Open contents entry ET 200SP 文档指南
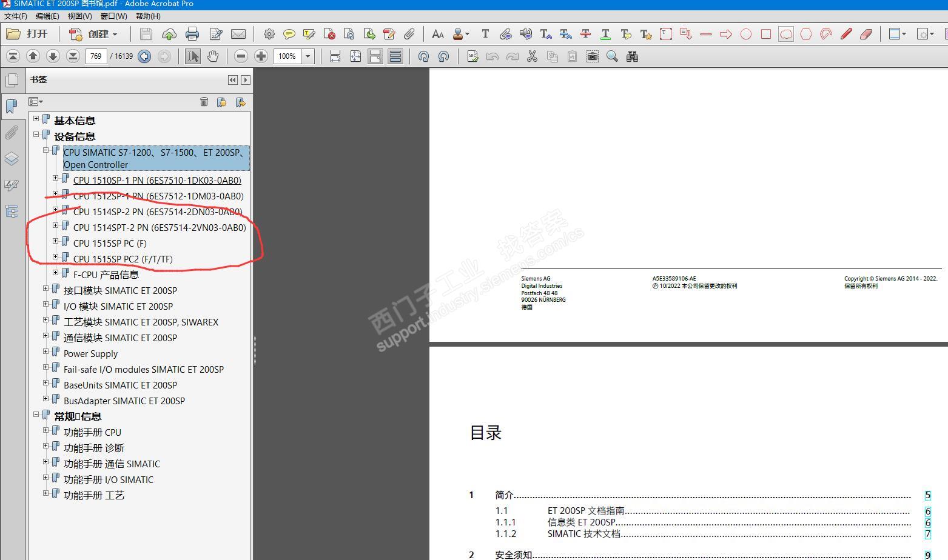The height and width of the screenshot is (560, 948). tap(586, 511)
